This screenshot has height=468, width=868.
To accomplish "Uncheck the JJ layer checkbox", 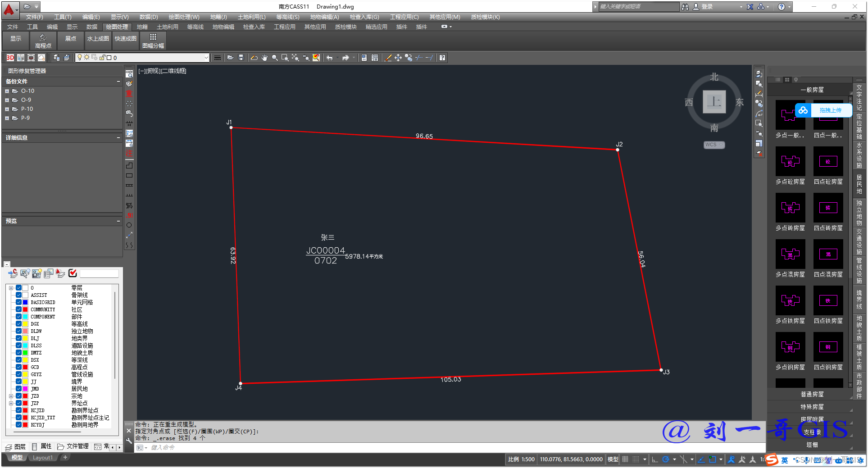I will pos(19,382).
